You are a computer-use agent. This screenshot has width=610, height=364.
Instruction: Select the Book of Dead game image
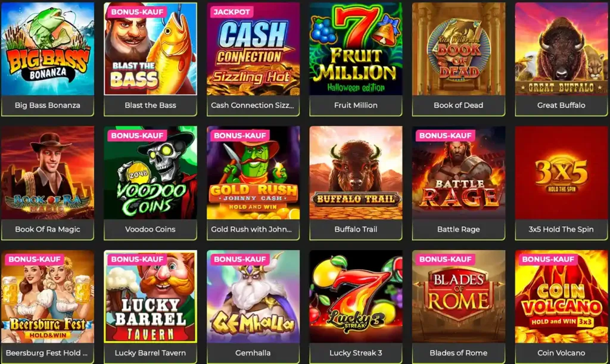(x=458, y=49)
